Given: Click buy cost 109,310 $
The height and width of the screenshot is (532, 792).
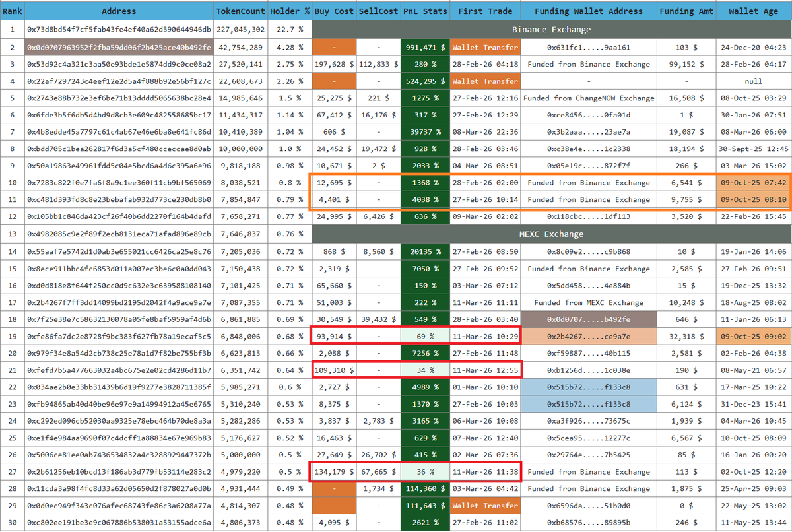Looking at the screenshot, I should [x=334, y=370].
